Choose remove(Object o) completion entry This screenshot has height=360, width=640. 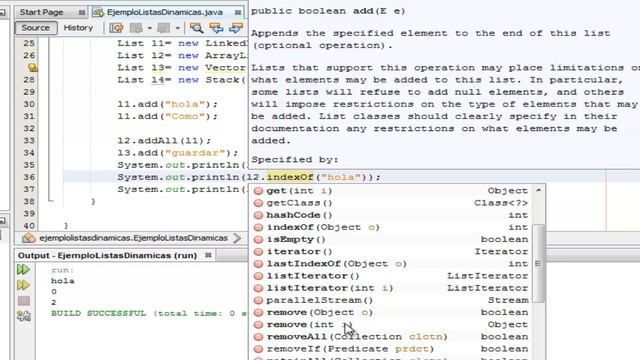point(391,312)
